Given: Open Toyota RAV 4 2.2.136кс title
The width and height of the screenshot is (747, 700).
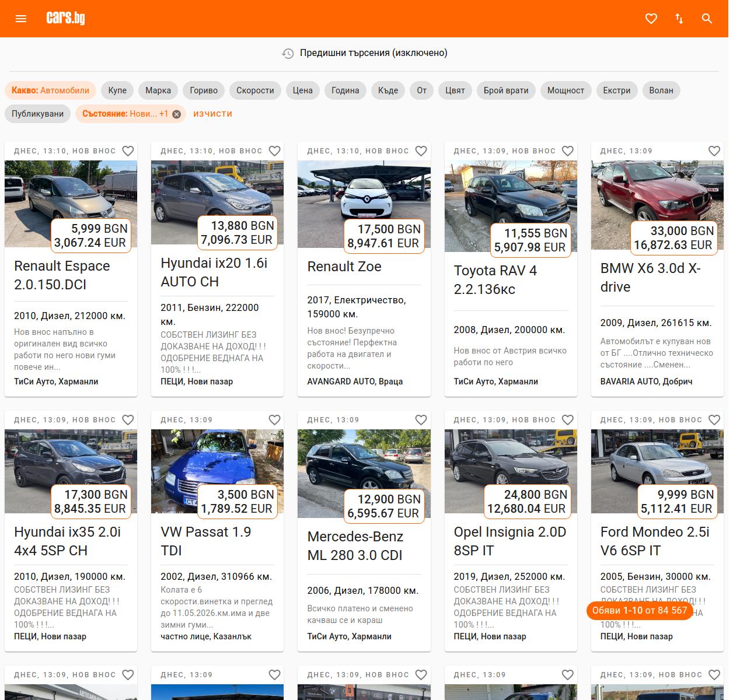Looking at the screenshot, I should [495, 280].
